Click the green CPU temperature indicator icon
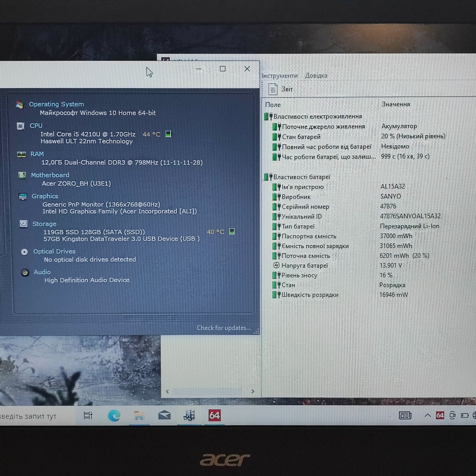The image size is (476, 476). [x=168, y=134]
